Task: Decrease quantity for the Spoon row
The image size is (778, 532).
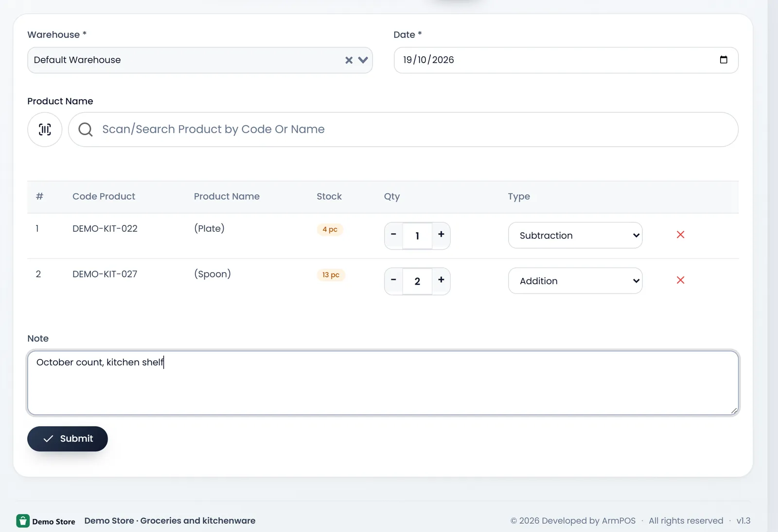Action: pyautogui.click(x=393, y=281)
